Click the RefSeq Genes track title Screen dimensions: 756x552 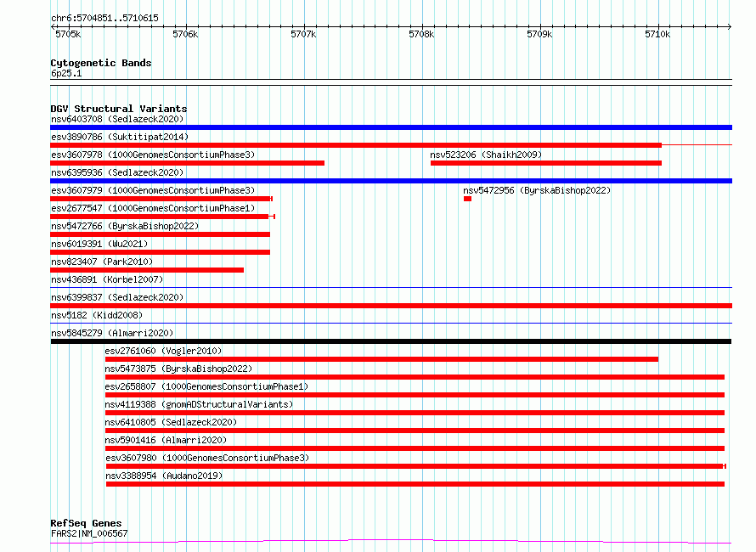tap(86, 523)
